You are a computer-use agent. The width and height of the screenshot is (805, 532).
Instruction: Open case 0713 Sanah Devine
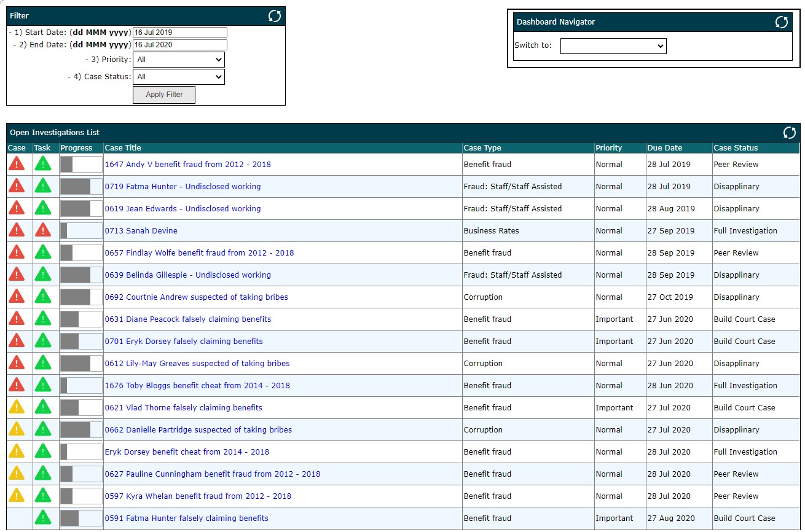click(141, 231)
